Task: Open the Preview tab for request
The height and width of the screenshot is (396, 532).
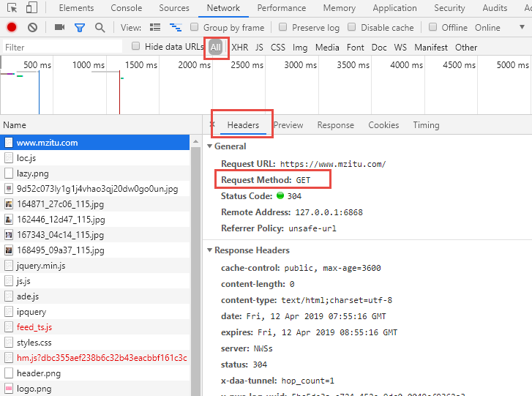Action: pos(288,125)
